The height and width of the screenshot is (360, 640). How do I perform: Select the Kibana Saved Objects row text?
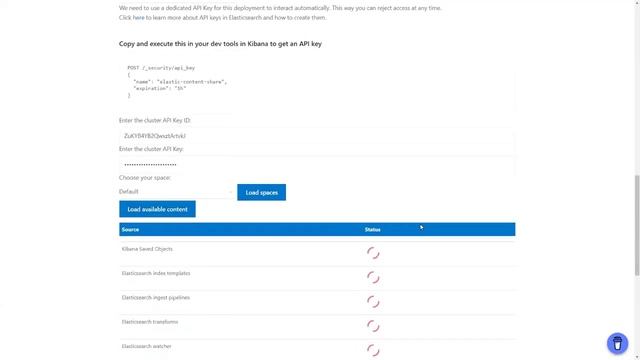pos(147,249)
